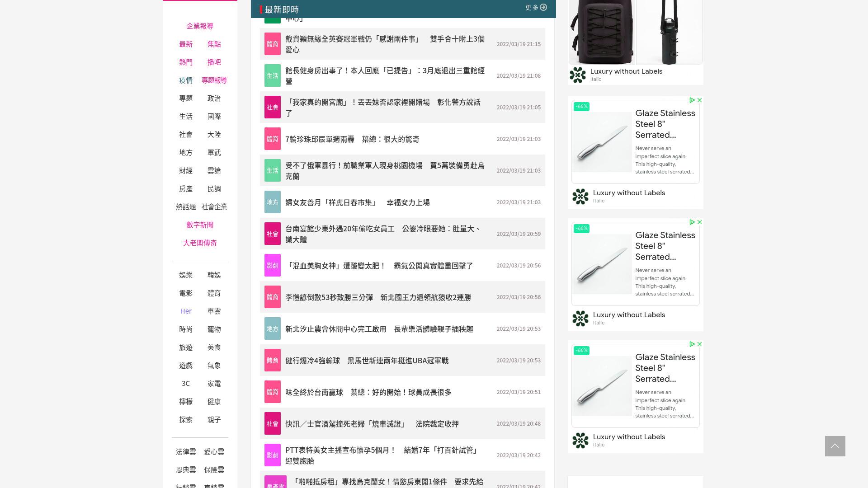Click the bottle holder product image in top ad
Screen dimensions: 868x488
pos(669,32)
